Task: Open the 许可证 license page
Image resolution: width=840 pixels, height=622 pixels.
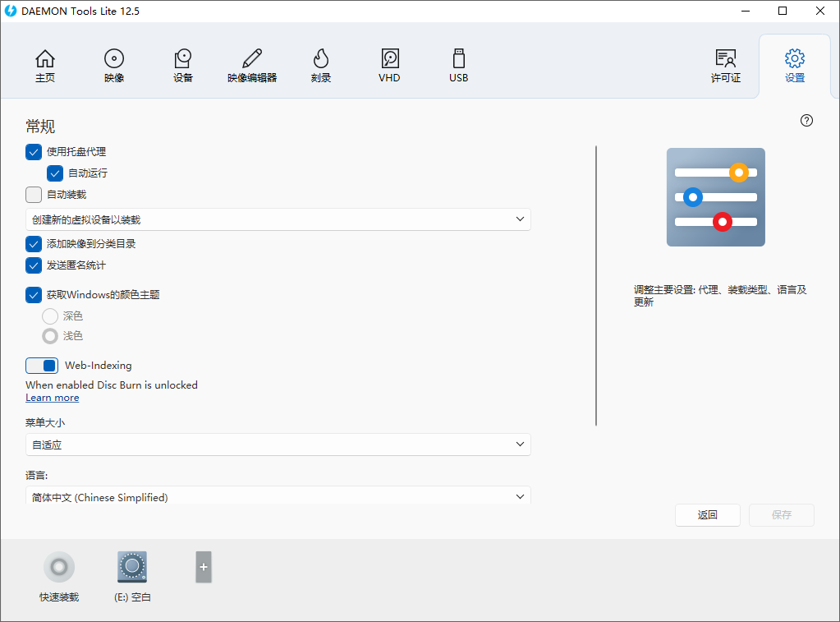Action: click(725, 65)
